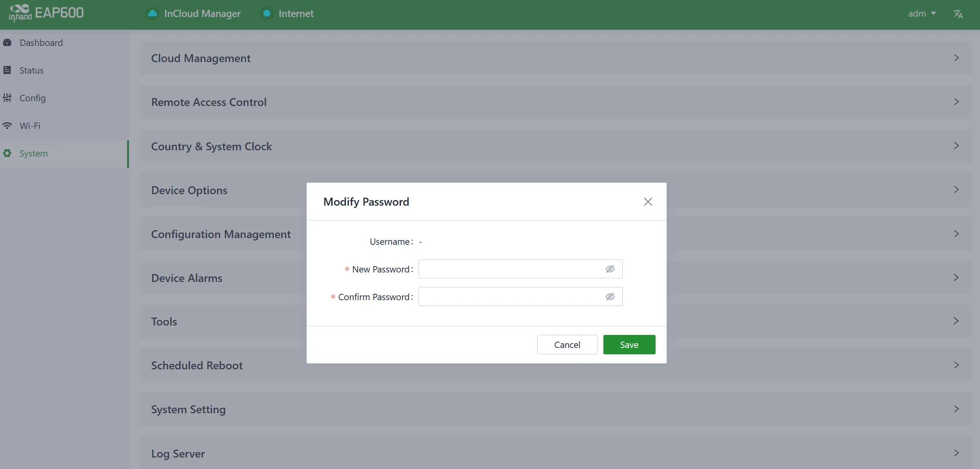
Task: Click the System Setting heading
Action: (188, 409)
